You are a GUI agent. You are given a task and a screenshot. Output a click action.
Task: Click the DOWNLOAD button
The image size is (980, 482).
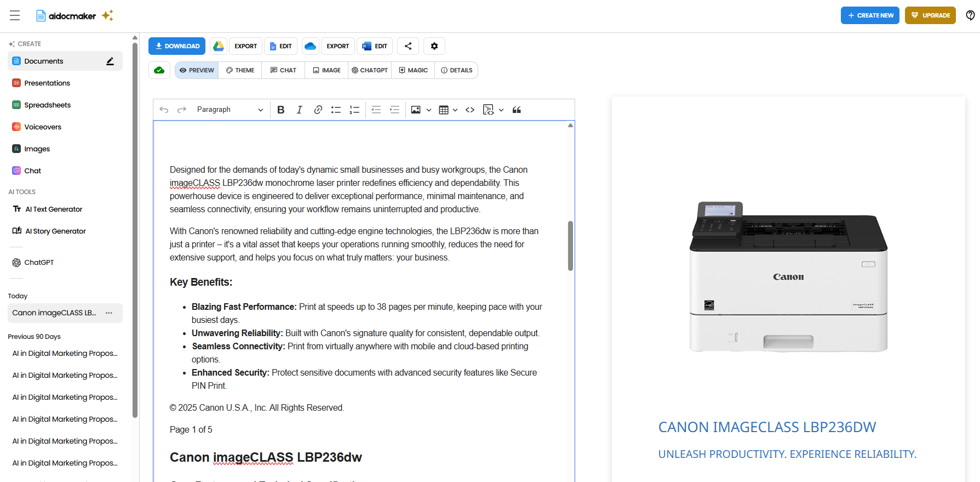click(x=177, y=46)
